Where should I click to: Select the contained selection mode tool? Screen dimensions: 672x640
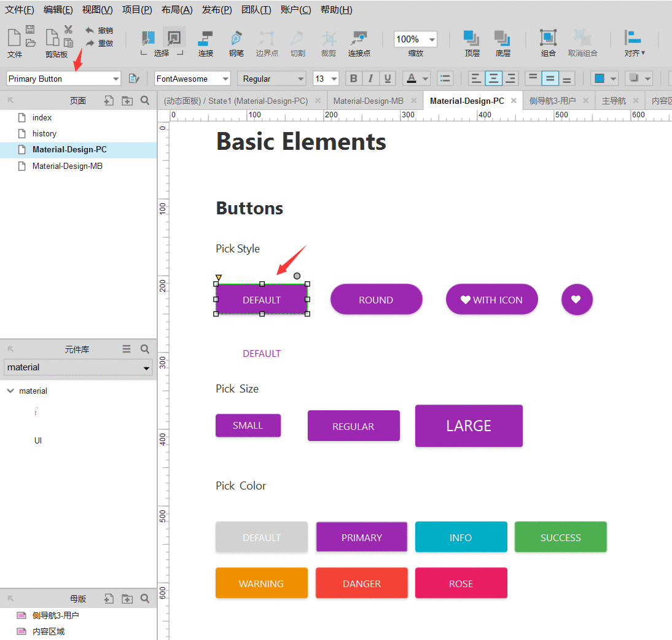click(x=174, y=38)
